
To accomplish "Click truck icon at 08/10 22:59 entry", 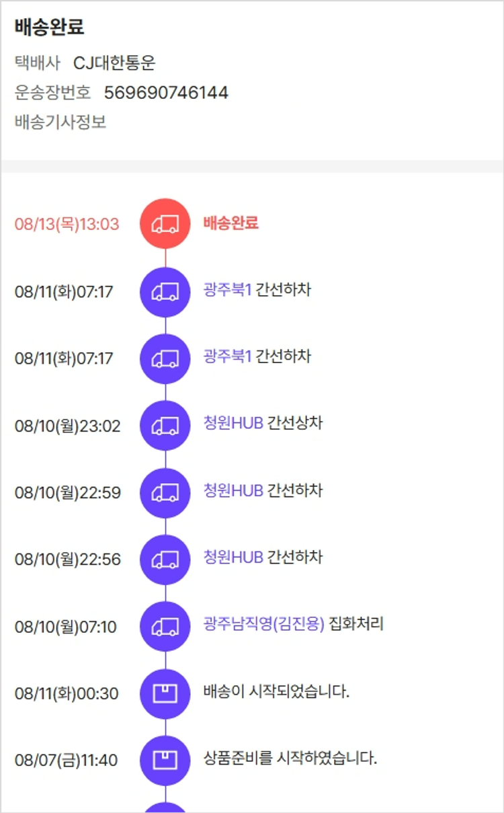I will click(165, 493).
